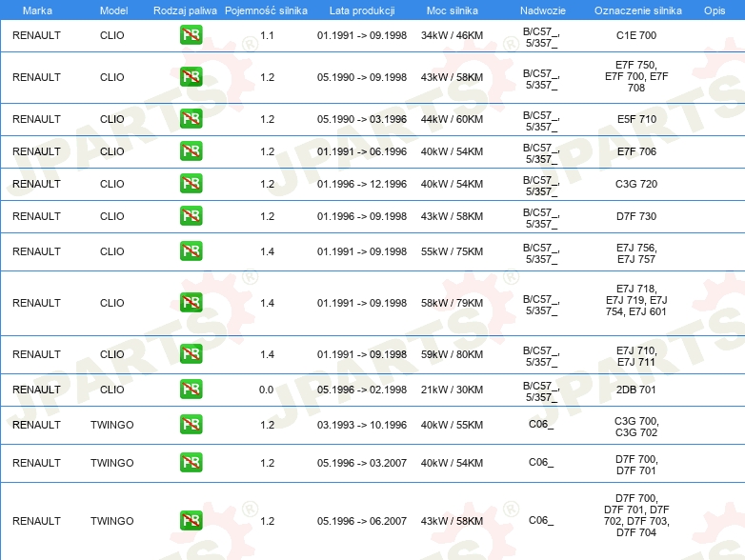Click the Opis column header

(715, 10)
